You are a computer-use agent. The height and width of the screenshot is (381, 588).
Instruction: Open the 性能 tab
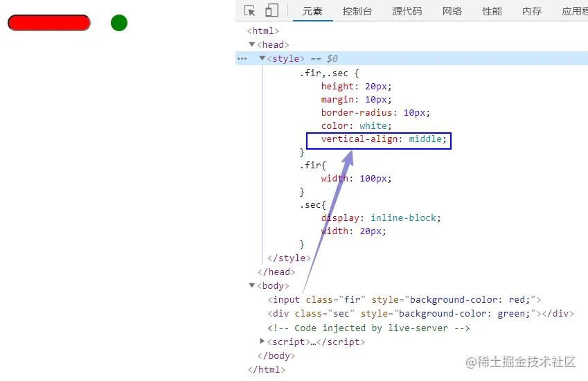click(x=492, y=11)
